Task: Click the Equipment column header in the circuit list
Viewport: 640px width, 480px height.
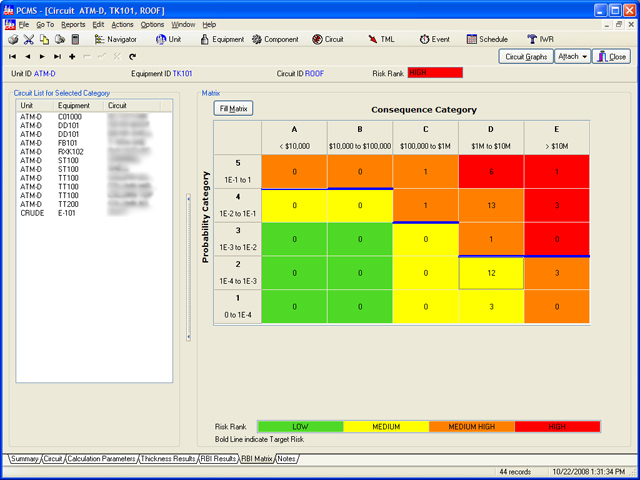Action: click(74, 105)
